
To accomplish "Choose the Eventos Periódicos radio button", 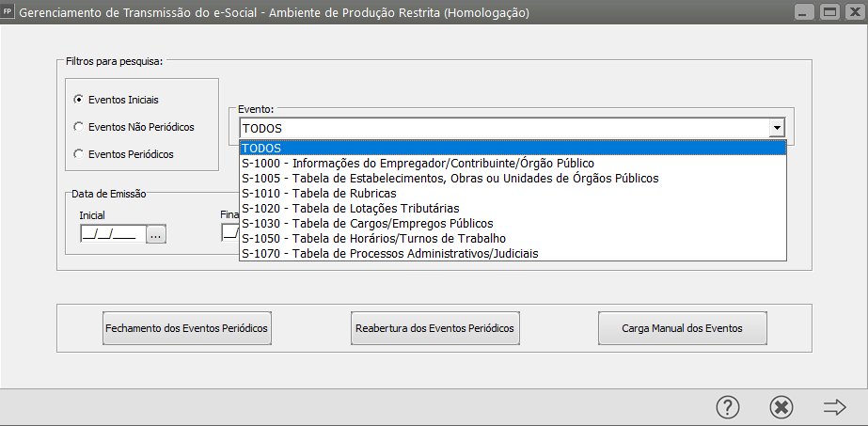I will click(x=79, y=153).
